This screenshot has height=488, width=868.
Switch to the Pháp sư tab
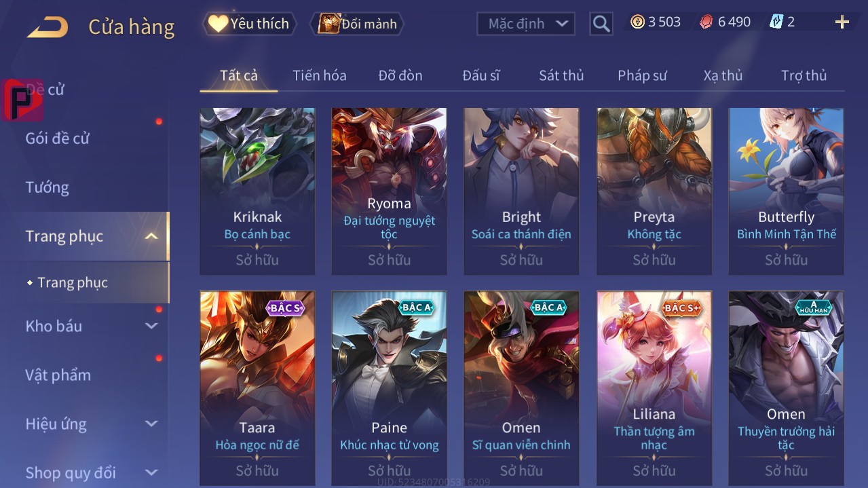(x=642, y=75)
